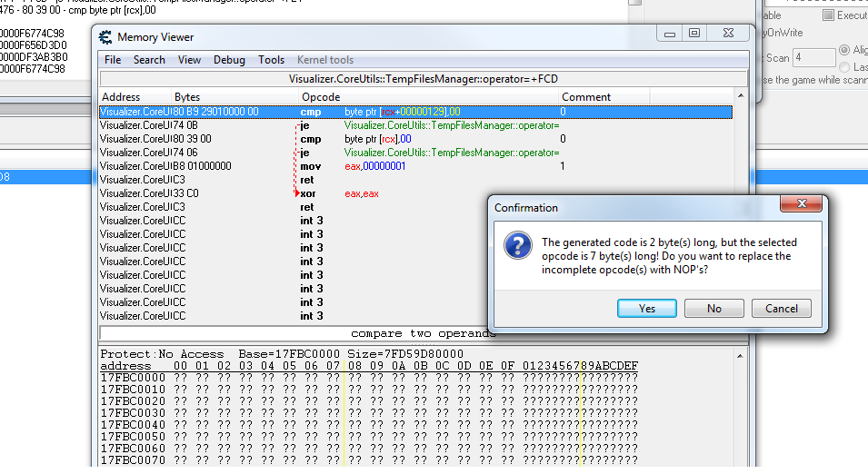Image resolution: width=868 pixels, height=474 pixels.
Task: Click No in the Confirmation dialog
Action: (714, 309)
